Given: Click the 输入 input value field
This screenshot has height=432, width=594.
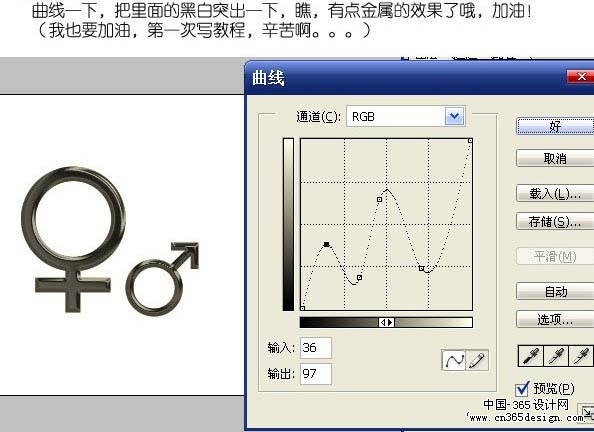Looking at the screenshot, I should (x=316, y=347).
